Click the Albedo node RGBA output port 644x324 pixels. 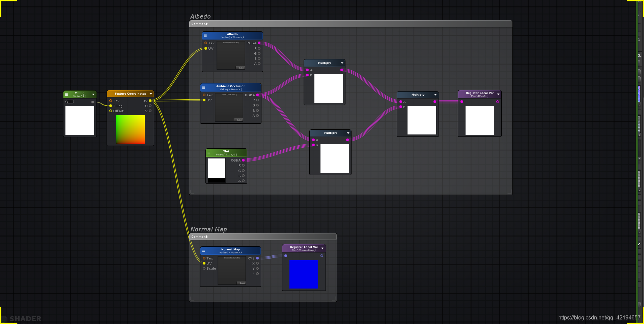coord(259,43)
